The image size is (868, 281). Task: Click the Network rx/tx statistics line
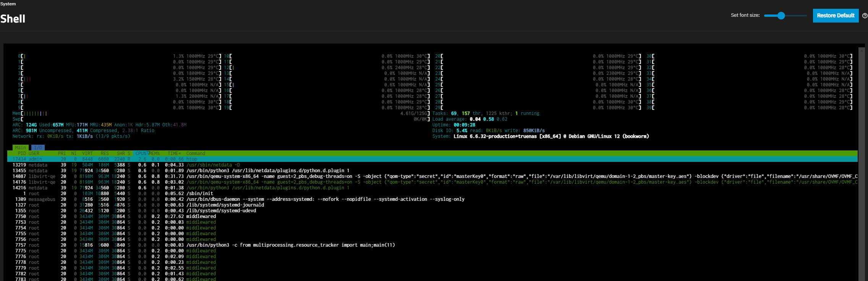pos(71,136)
